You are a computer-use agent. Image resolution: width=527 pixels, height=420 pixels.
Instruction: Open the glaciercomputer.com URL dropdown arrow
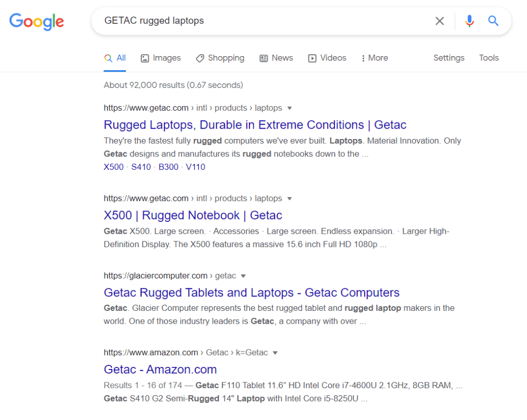(243, 276)
